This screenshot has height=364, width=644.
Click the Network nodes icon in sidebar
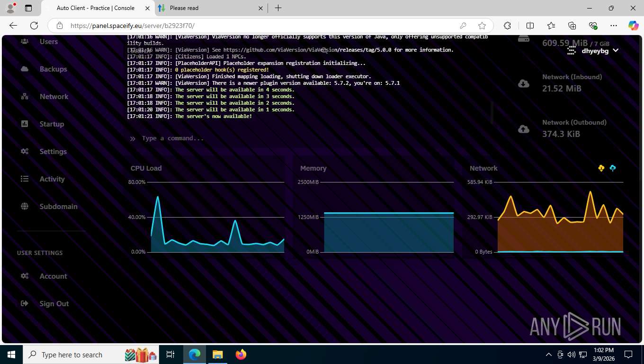click(x=25, y=97)
